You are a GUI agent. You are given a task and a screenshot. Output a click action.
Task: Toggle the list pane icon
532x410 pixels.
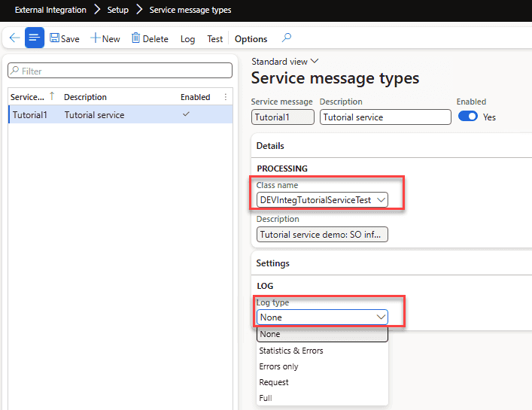point(35,38)
